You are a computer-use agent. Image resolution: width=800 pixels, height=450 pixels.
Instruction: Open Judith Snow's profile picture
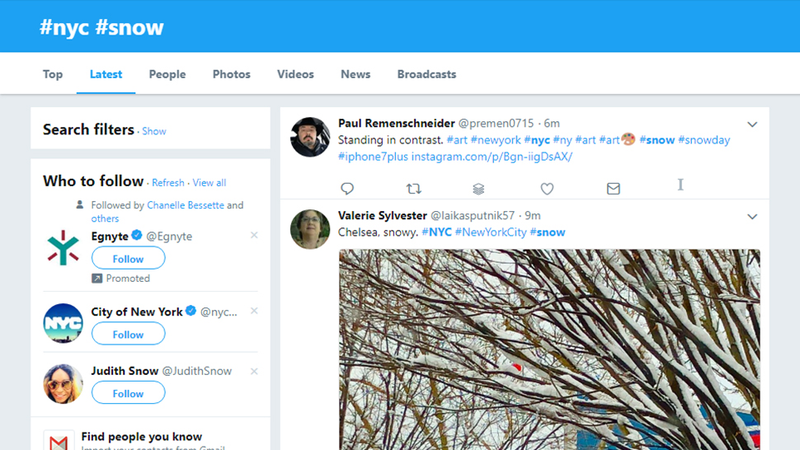click(63, 384)
